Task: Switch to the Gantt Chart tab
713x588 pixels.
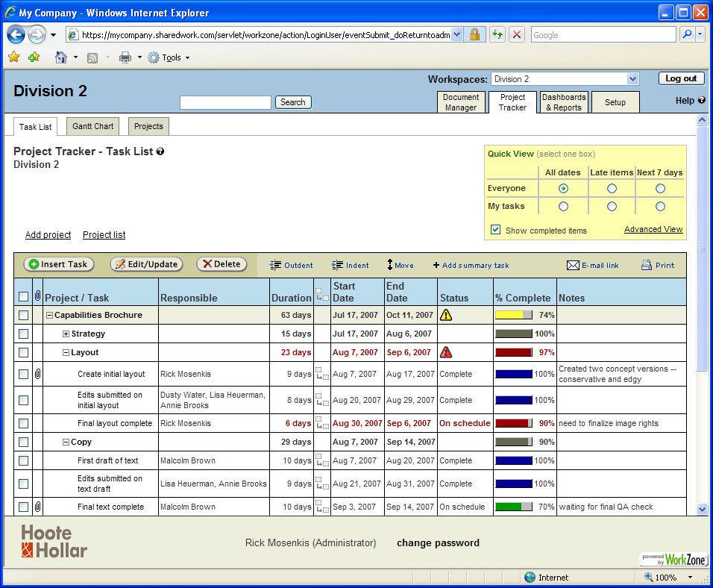Action: tap(93, 126)
